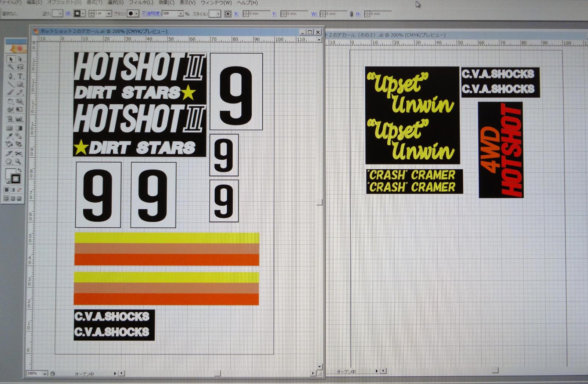588x384 pixels.
Task: Switch to Full Screen with Menu Bar
Action: (x=13, y=199)
